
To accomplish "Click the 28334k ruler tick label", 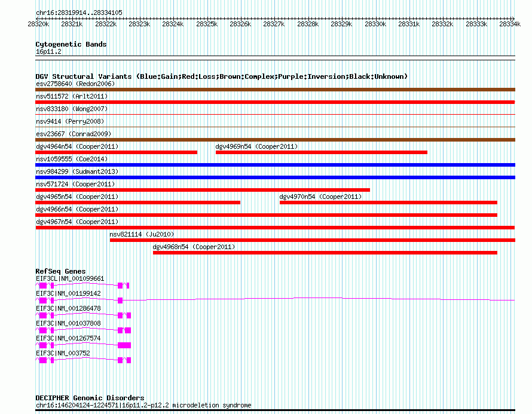I will point(510,24).
